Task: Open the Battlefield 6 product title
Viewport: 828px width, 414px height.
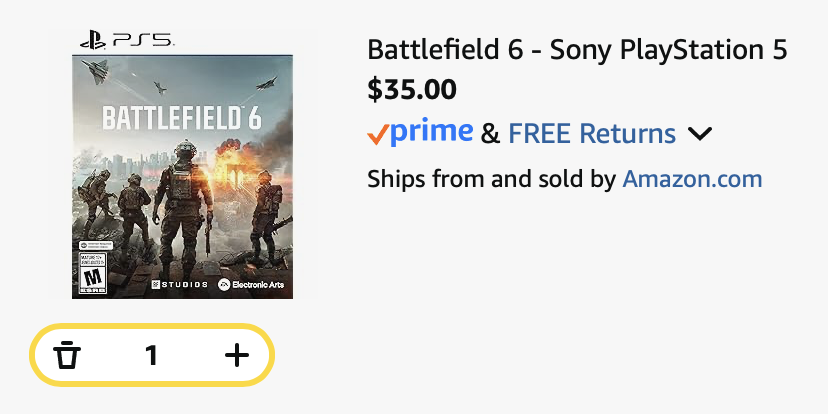Action: click(577, 50)
